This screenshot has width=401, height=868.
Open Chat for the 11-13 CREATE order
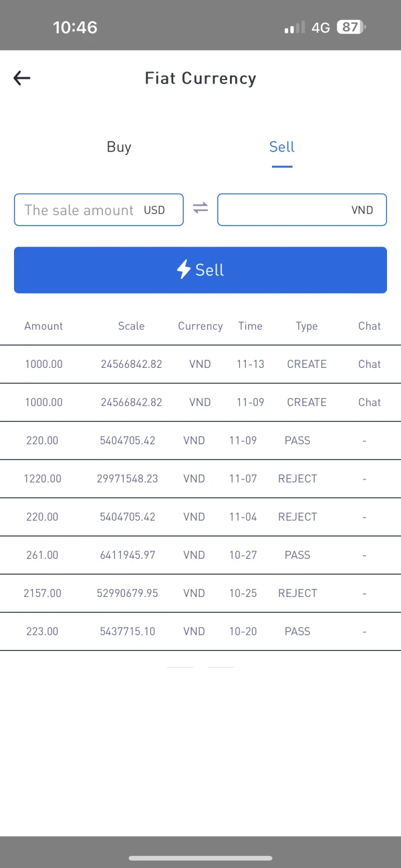coord(370,365)
